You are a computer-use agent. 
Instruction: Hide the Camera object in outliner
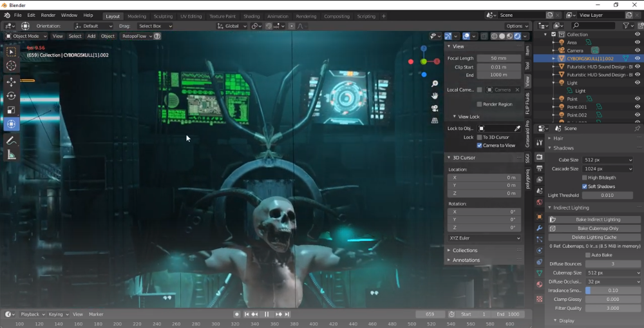(x=638, y=50)
